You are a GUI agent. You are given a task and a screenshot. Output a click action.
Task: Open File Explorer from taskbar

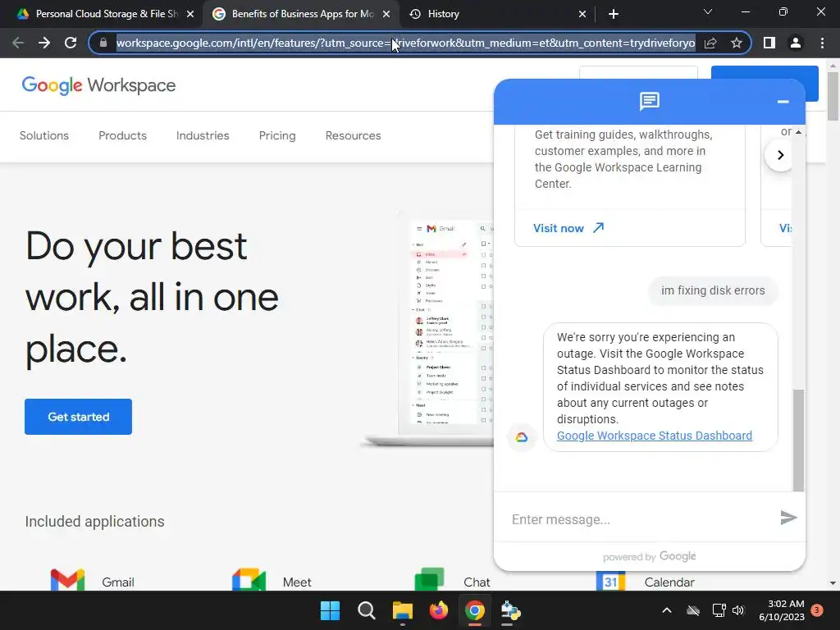(402, 610)
